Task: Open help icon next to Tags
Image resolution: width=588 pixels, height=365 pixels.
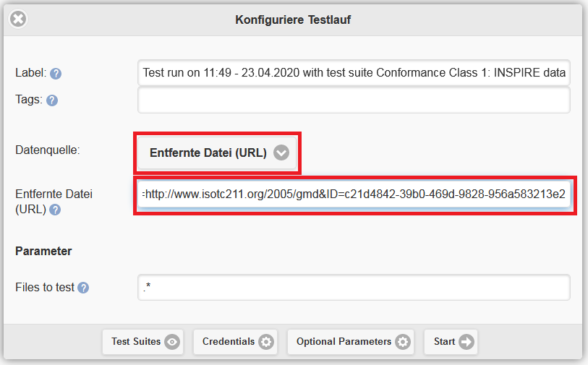Action: pyautogui.click(x=52, y=100)
